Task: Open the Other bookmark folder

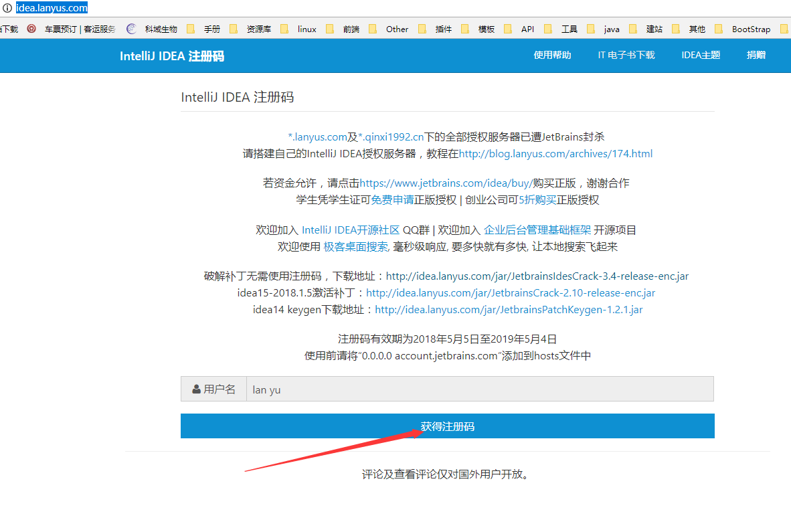Action: (389, 29)
